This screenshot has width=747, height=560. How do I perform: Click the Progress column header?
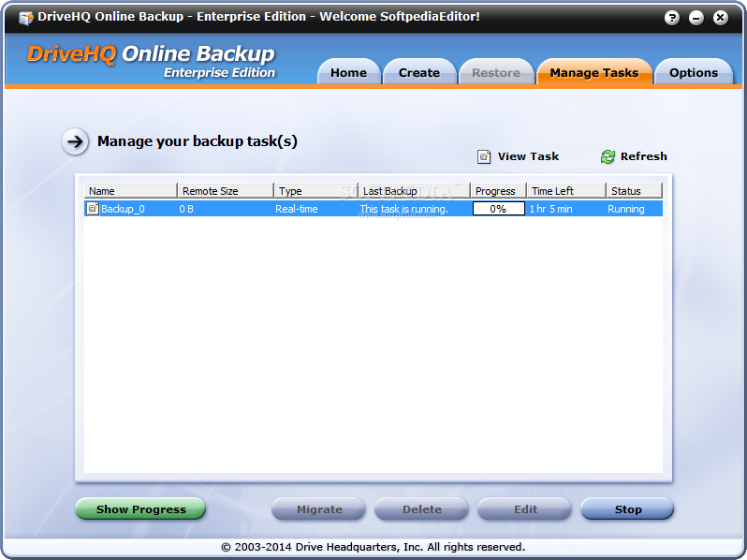[x=499, y=191]
